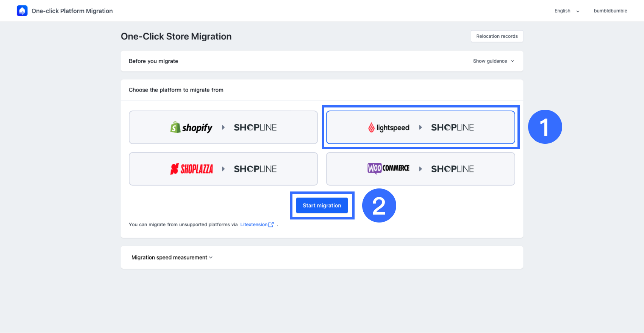Select the Shopify to SHOPLINE migration card
The height and width of the screenshot is (333, 644).
point(223,127)
